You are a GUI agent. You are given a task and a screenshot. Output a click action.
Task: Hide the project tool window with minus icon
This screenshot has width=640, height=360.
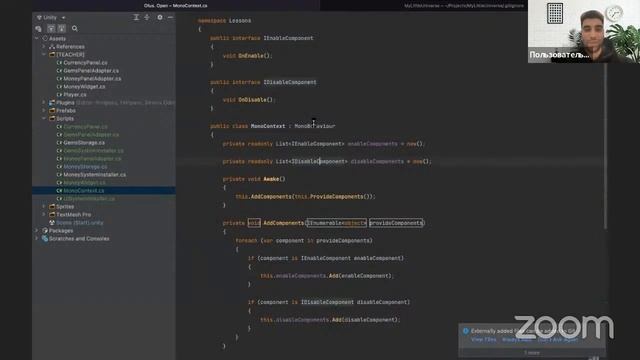click(170, 17)
